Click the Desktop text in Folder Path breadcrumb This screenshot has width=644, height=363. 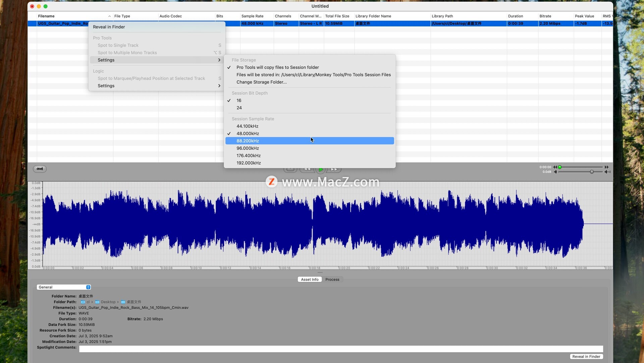(x=108, y=302)
